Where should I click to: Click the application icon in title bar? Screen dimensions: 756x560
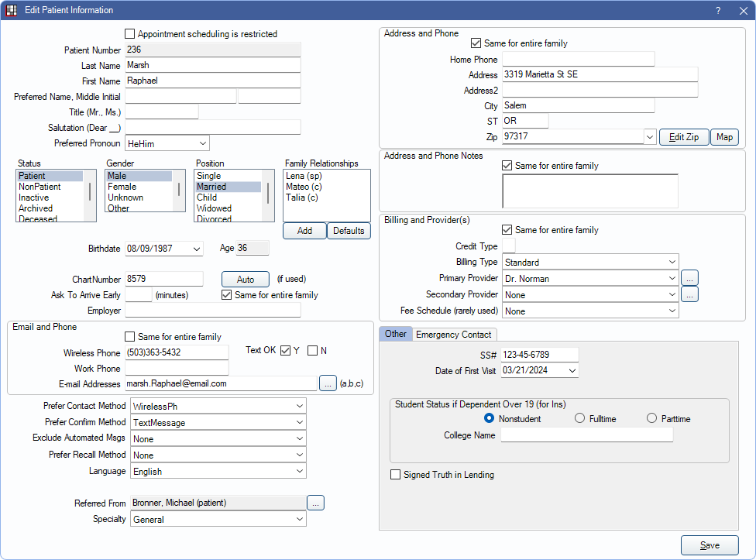[12, 10]
